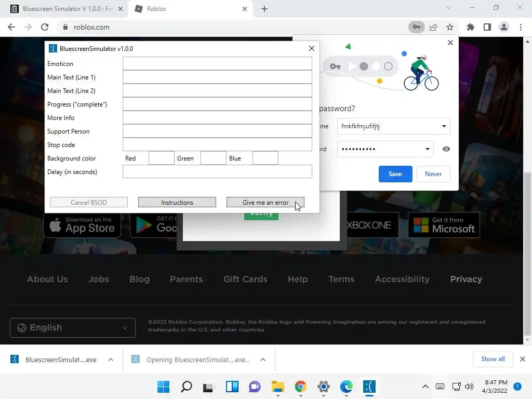Click the Get it from Microsoft badge
The width and height of the screenshot is (532, 399).
pyautogui.click(x=444, y=225)
